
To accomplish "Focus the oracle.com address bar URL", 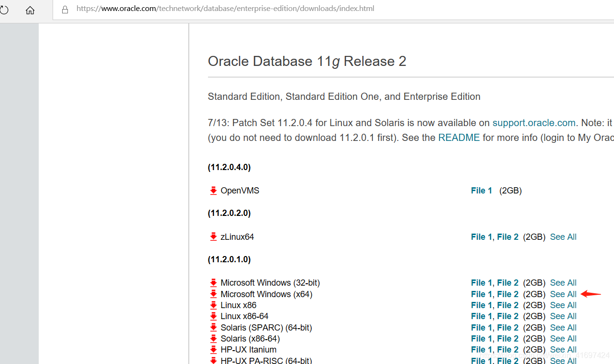I will [x=225, y=9].
